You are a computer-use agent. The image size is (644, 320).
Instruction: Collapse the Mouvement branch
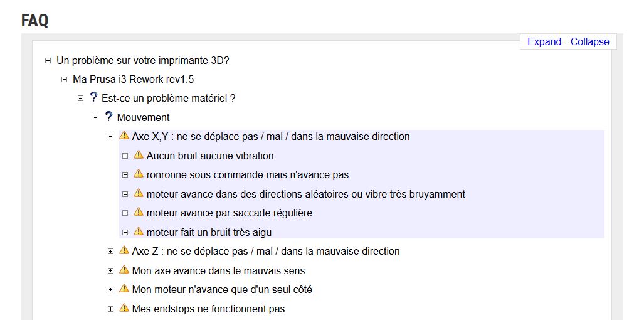point(96,117)
